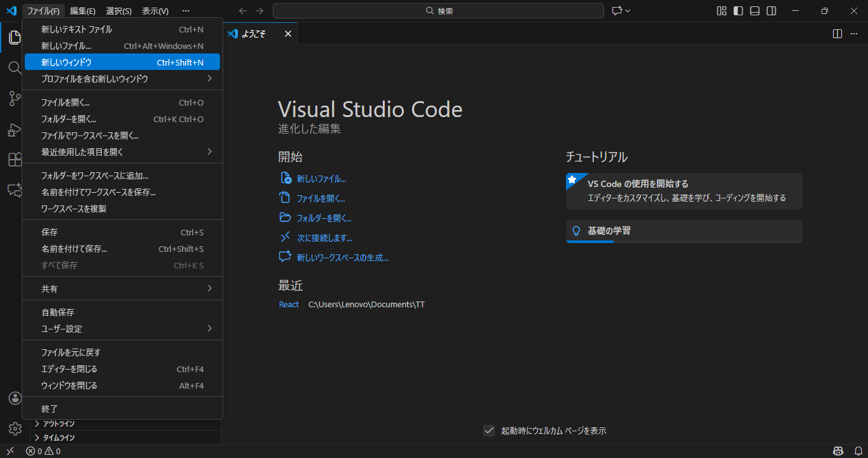Open the Search view icon
868x458 pixels.
[14, 68]
